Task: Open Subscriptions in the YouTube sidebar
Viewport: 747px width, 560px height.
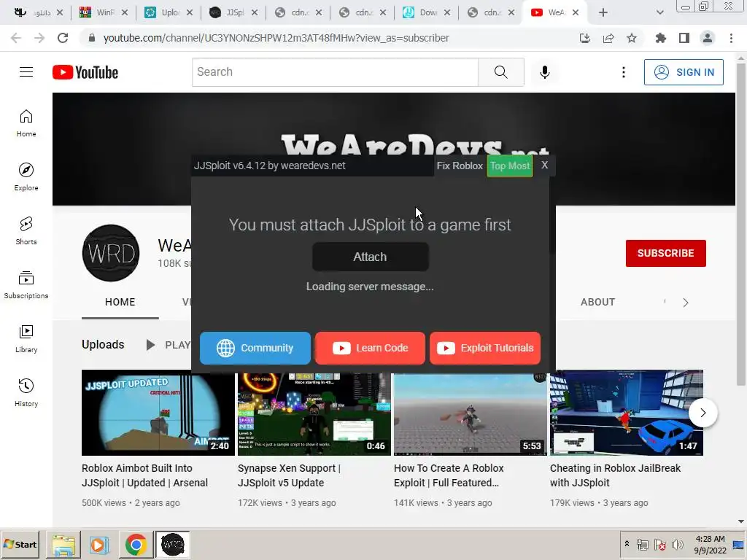Action: [x=26, y=285]
